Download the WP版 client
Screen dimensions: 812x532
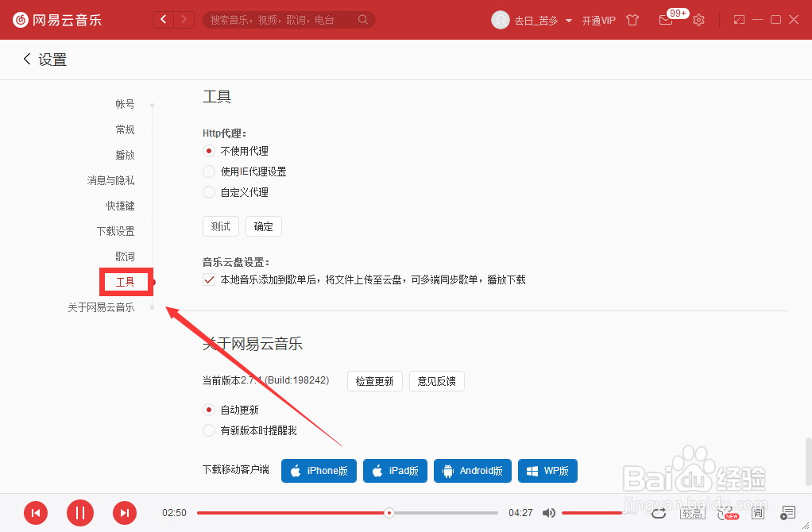[547, 470]
